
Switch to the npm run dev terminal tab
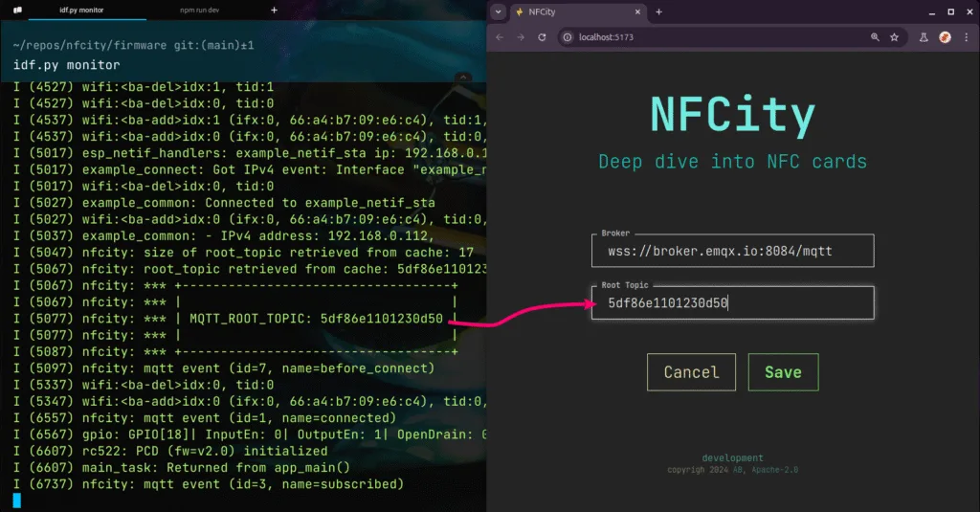(x=199, y=10)
